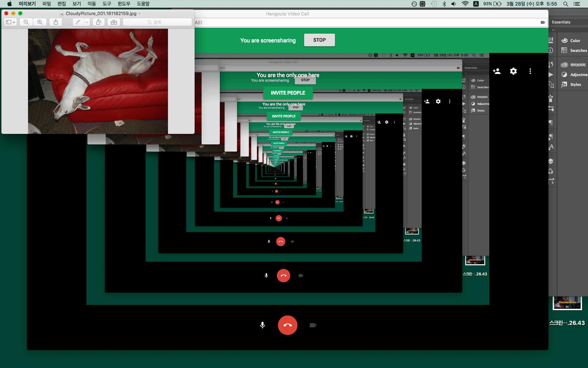Open the 도구 menu in menu bar
The height and width of the screenshot is (368, 588).
pyautogui.click(x=107, y=4)
